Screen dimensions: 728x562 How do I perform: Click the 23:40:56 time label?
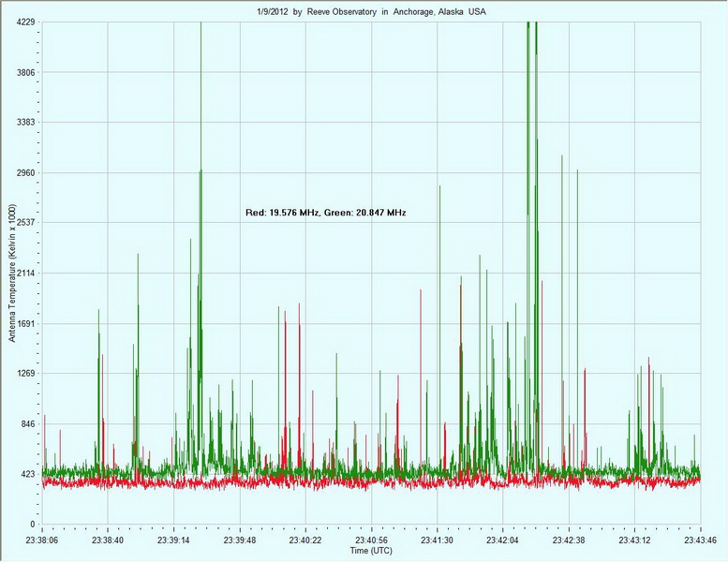tap(371, 540)
